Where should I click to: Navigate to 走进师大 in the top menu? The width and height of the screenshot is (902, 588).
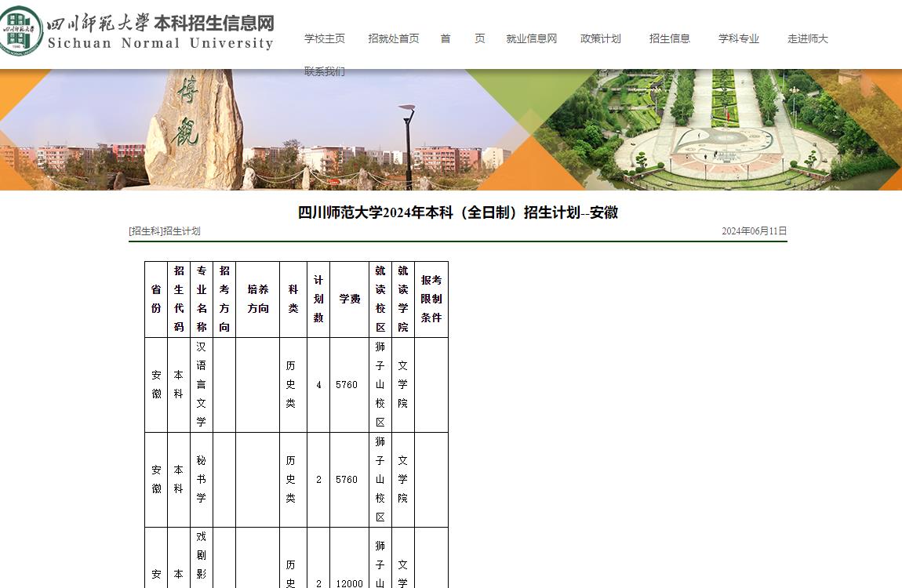point(807,38)
